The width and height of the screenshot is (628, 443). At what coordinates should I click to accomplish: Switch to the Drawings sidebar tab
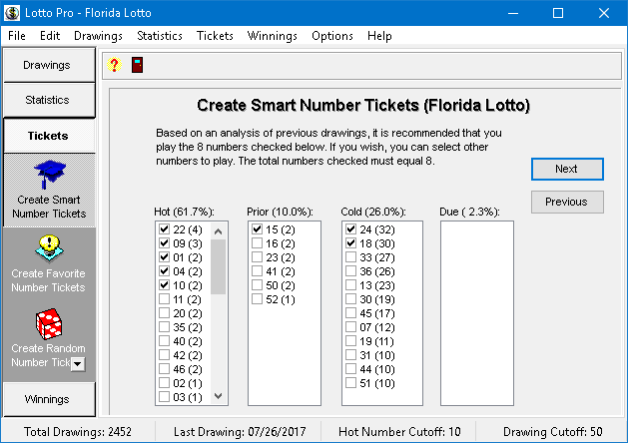click(x=48, y=65)
